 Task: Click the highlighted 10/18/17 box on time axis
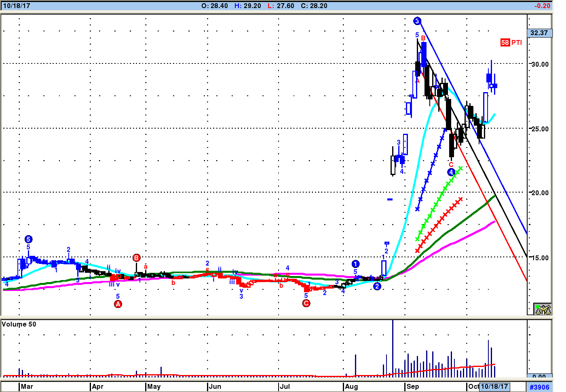click(x=494, y=386)
